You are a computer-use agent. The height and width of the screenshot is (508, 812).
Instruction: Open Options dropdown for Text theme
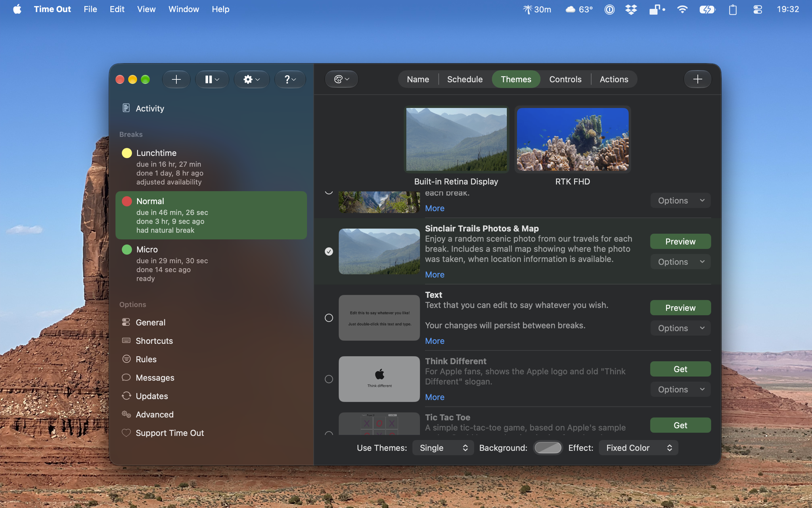click(x=680, y=328)
